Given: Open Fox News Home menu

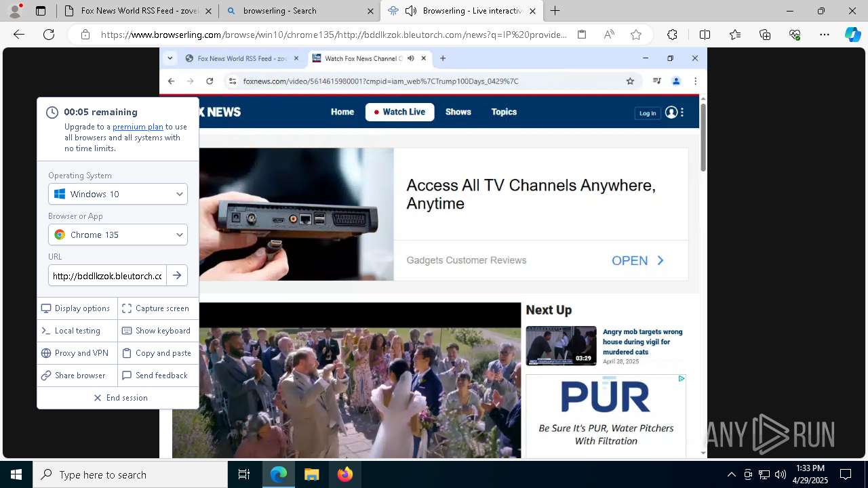Looking at the screenshot, I should pyautogui.click(x=342, y=112).
